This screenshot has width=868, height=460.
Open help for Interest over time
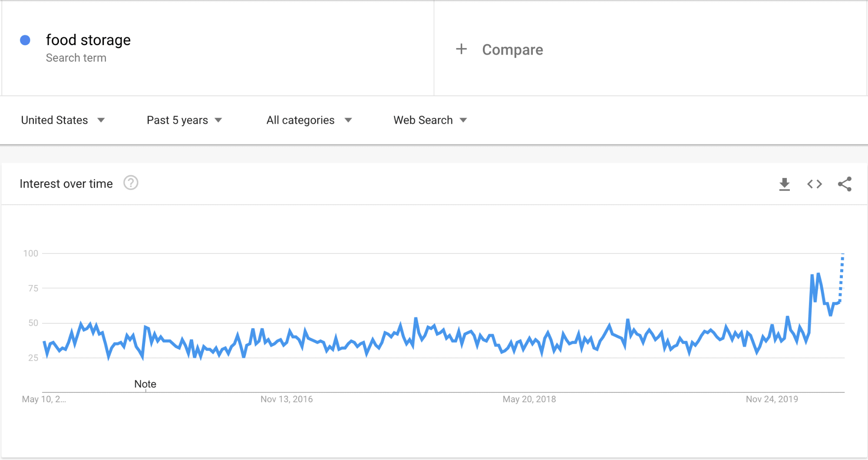pos(131,183)
